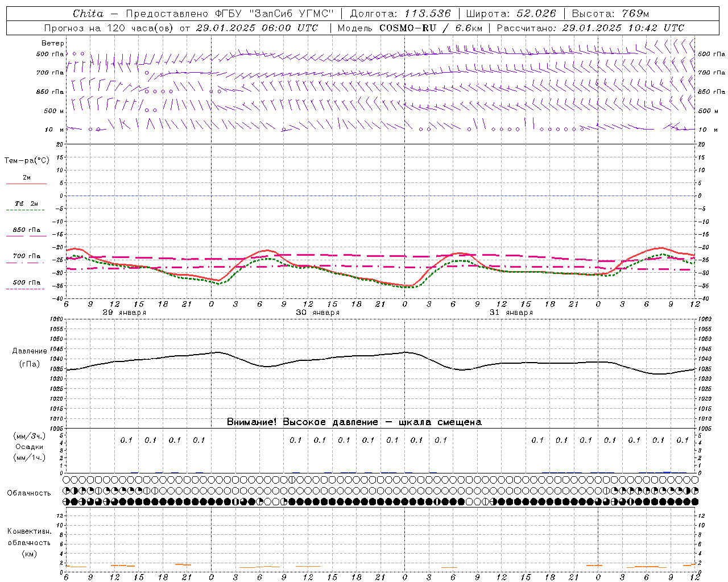
Task: Click the '700 гПа' temperature legend entry with pink dash-dot line
Action: click(x=27, y=256)
